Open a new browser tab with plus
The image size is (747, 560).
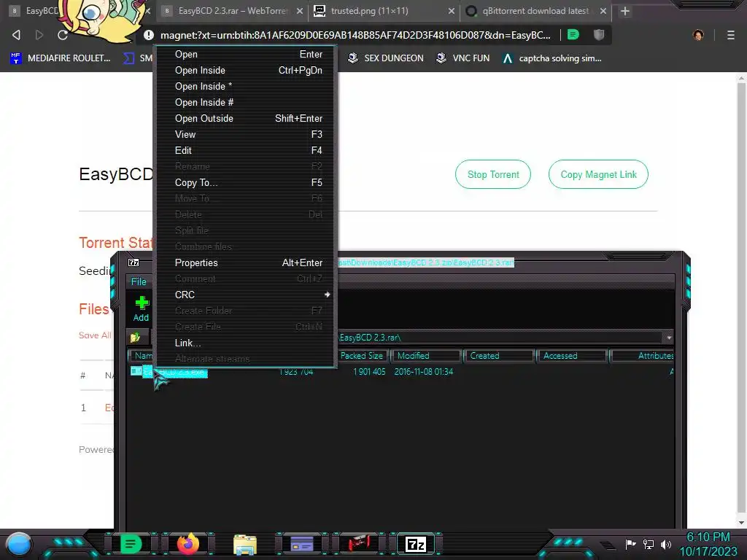[625, 11]
